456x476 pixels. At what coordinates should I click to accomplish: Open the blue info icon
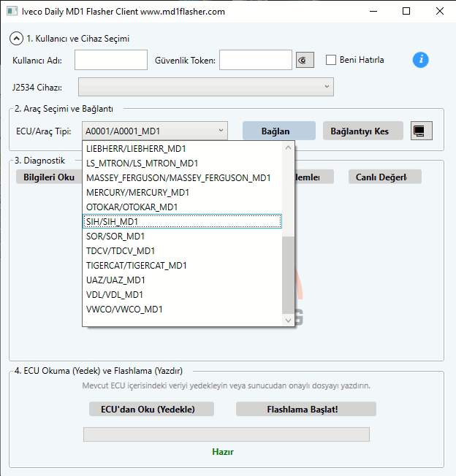[x=420, y=60]
